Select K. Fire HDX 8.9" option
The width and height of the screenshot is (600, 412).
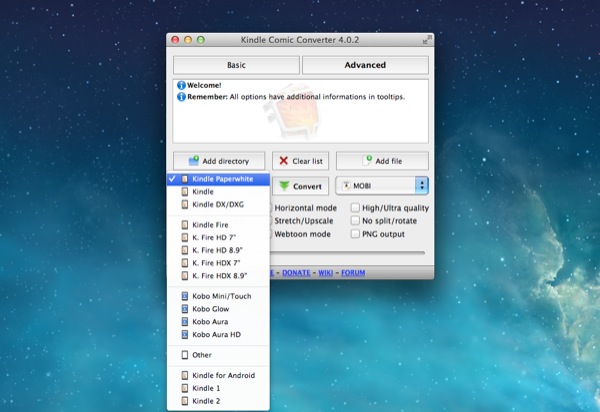(x=218, y=275)
